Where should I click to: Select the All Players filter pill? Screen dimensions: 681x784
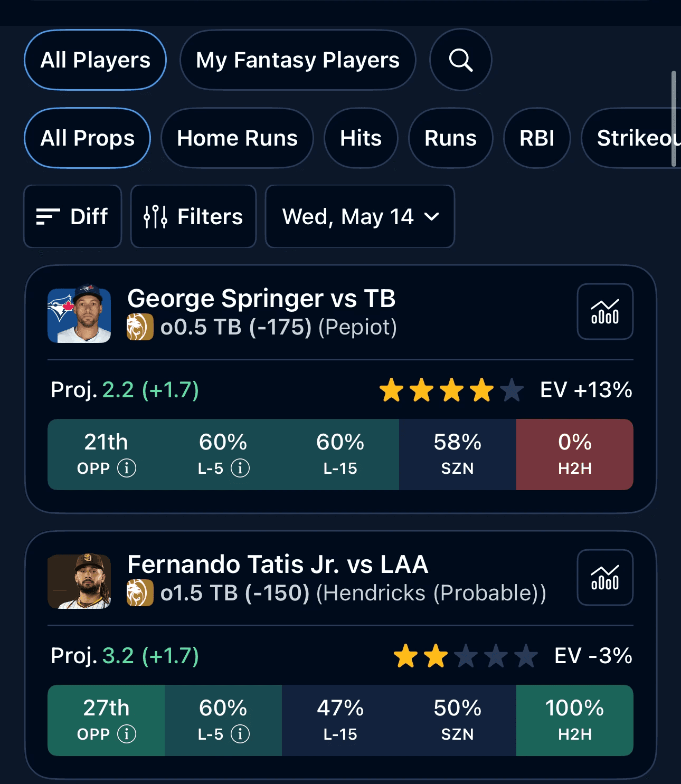96,60
